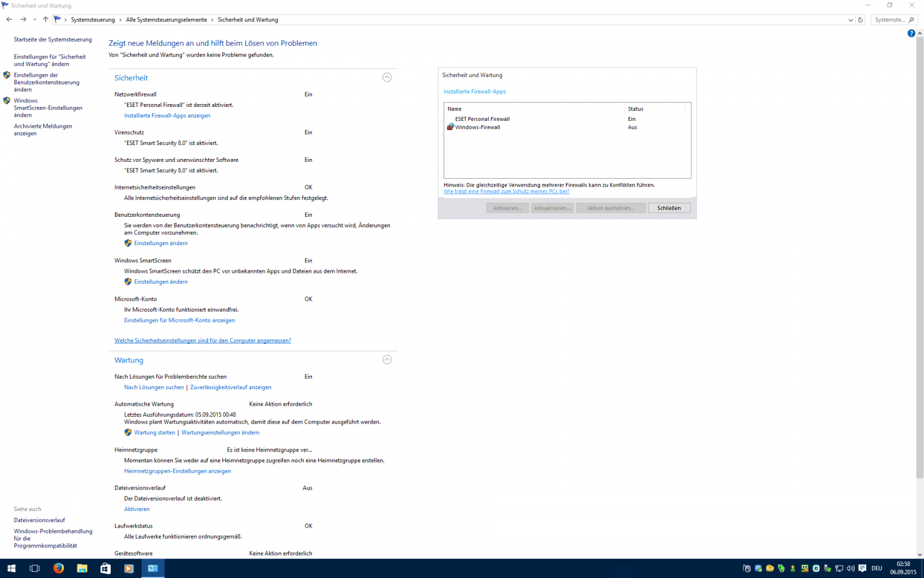Click the ESET tray icon
Image resolution: width=924 pixels, height=578 pixels.
coord(816,568)
